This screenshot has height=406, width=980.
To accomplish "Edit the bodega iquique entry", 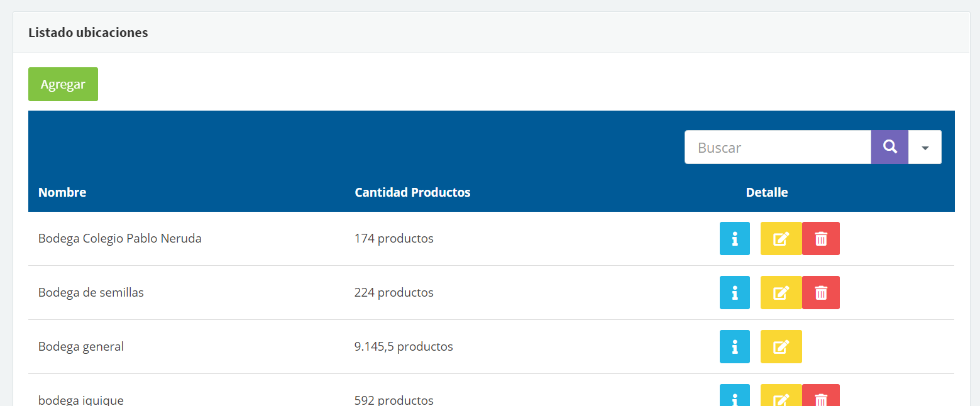I will pyautogui.click(x=781, y=397).
